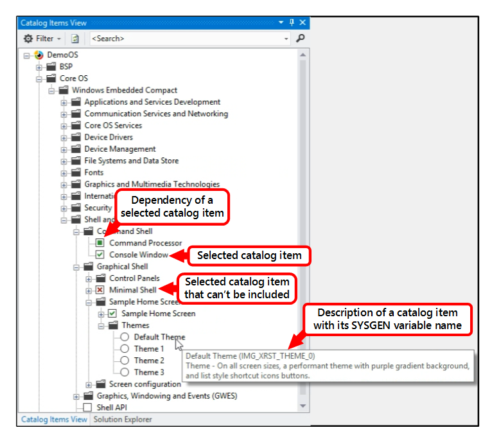Select the Theme 2 radio button
This screenshot has height=448, width=483.
coord(125,361)
